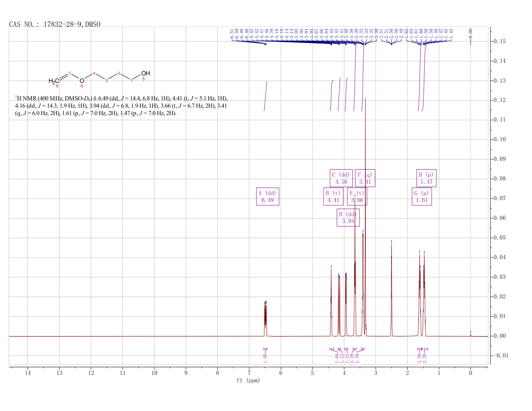532x411 pixels.
Task: Click x-axis tick label '7'
Action: [249, 373]
